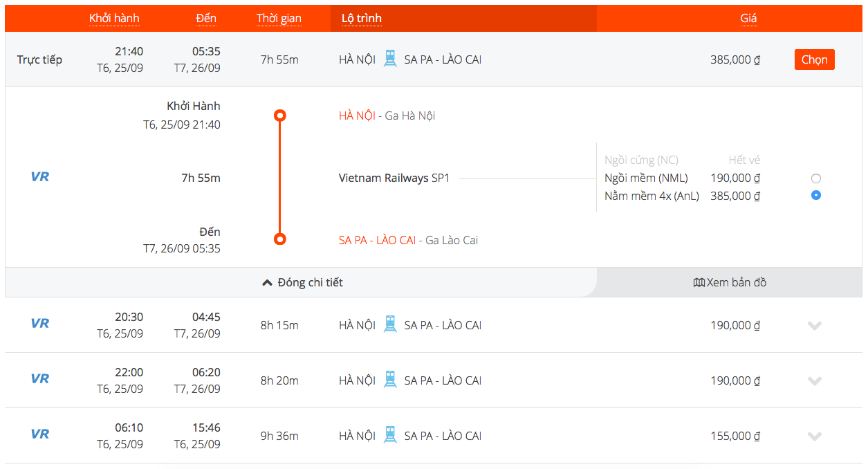
Task: Click VR logo beside the 7h 55m detail
Action: click(40, 177)
